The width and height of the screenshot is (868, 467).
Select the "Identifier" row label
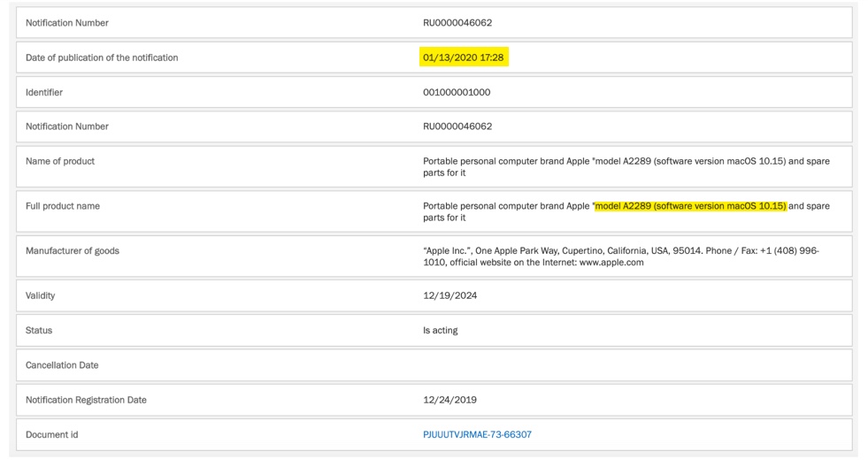(x=44, y=92)
